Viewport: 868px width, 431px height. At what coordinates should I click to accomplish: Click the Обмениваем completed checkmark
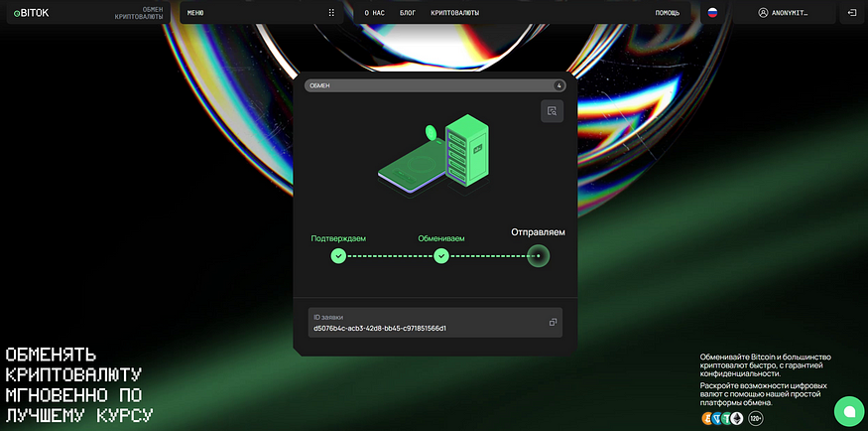[441, 256]
